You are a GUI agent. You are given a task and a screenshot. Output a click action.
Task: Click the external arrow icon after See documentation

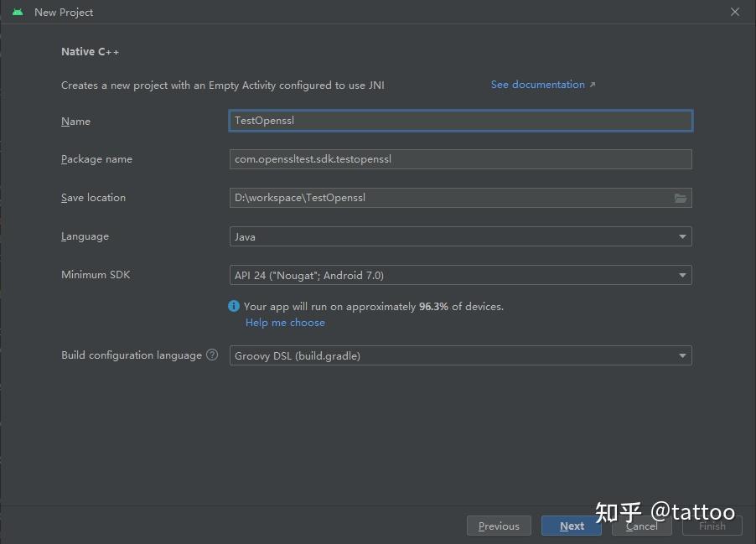pyautogui.click(x=593, y=85)
